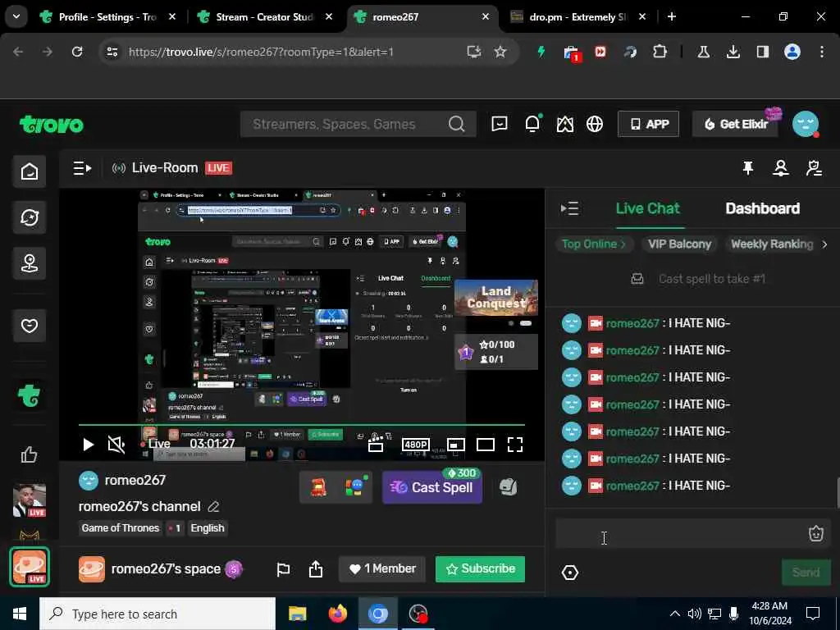Screen dimensions: 840x630
Task: Click the Trovo logo
Action: (52, 125)
